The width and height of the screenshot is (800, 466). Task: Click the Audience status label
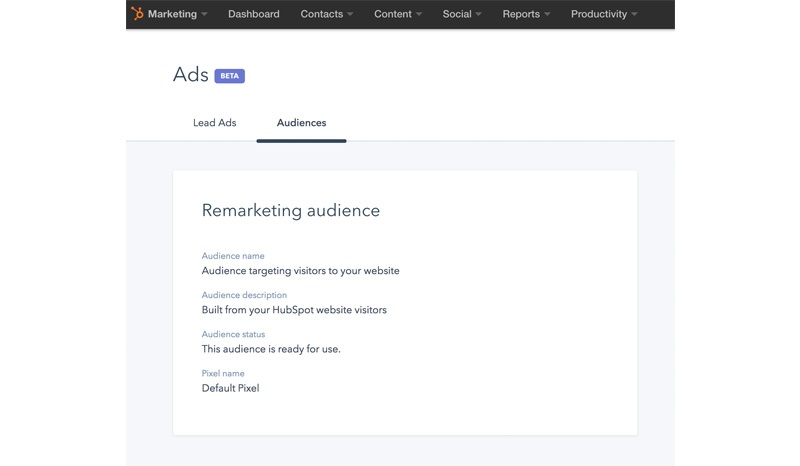[233, 334]
